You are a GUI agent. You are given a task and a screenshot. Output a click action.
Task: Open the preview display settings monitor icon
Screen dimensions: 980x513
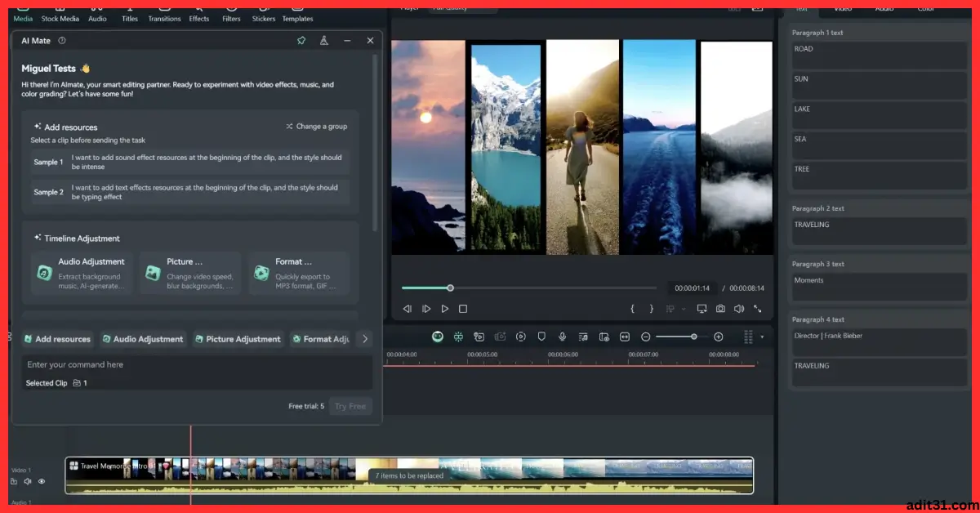pos(702,309)
